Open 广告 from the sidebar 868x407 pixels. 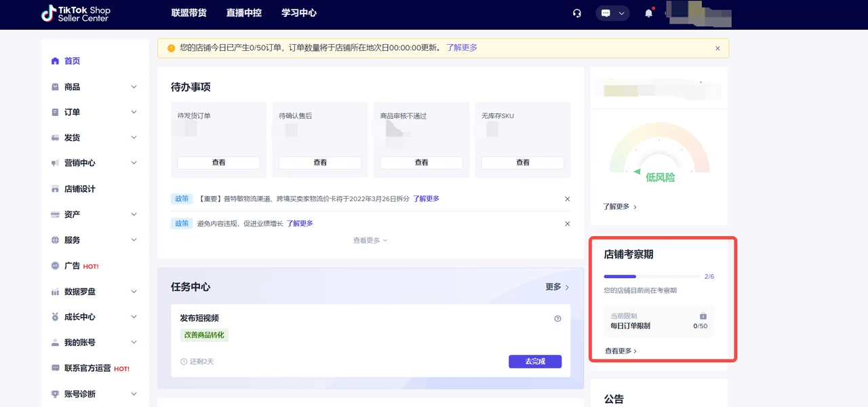[x=73, y=265]
